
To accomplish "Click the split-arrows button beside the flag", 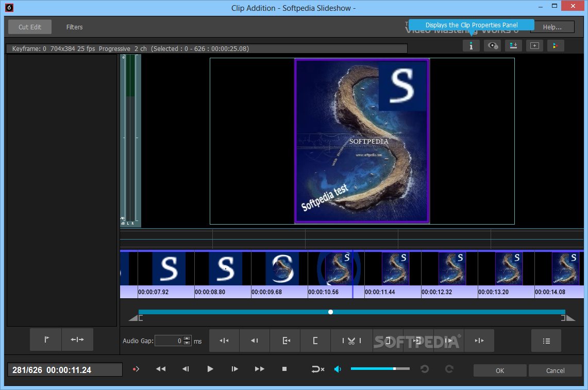I will tap(77, 340).
